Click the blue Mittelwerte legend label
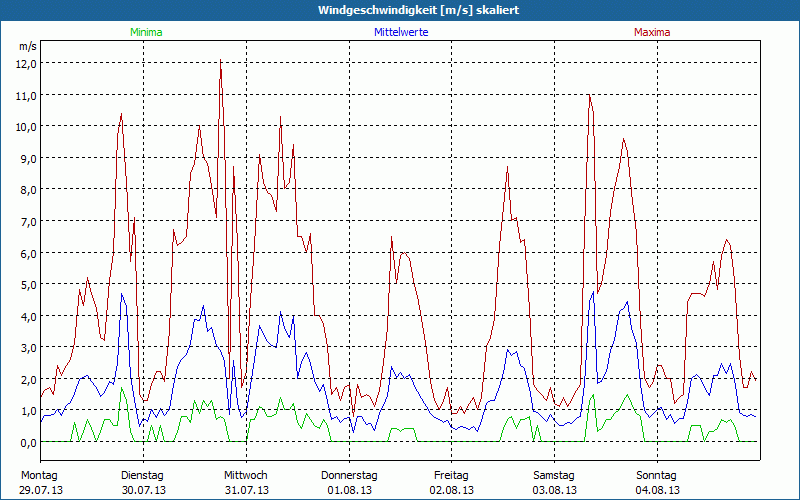This screenshot has height=500, width=800. click(400, 32)
